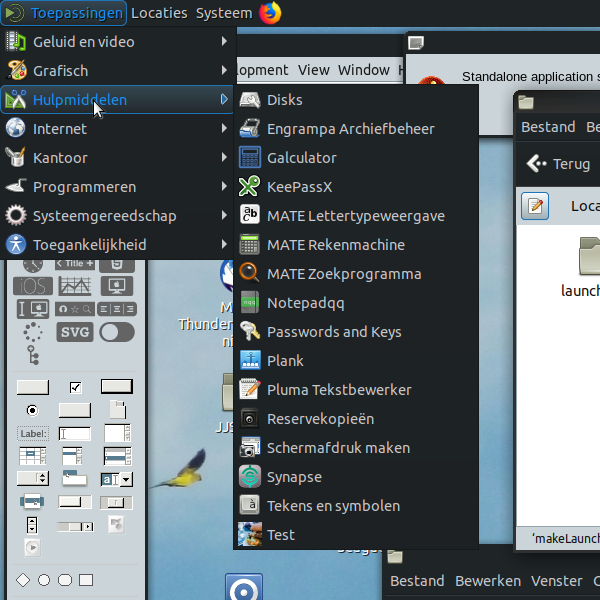Click the iOS widget in the palette
The image size is (600, 600).
pyautogui.click(x=33, y=286)
